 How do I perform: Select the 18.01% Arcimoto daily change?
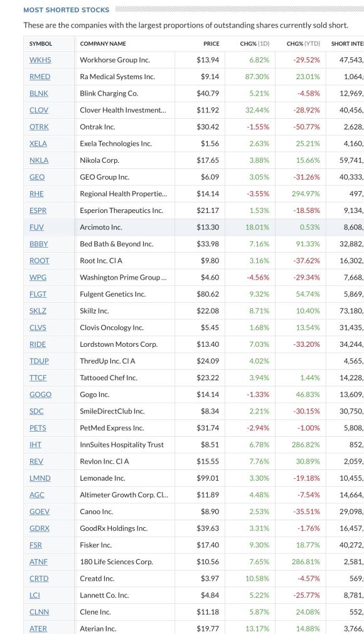point(257,227)
